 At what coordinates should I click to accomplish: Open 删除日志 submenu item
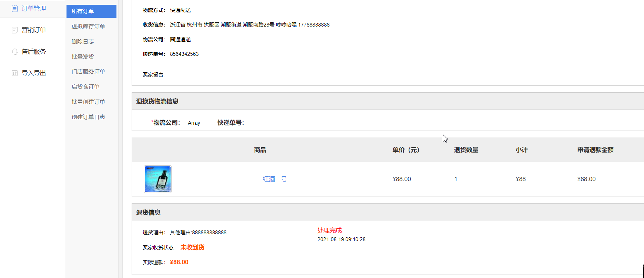[x=83, y=42]
